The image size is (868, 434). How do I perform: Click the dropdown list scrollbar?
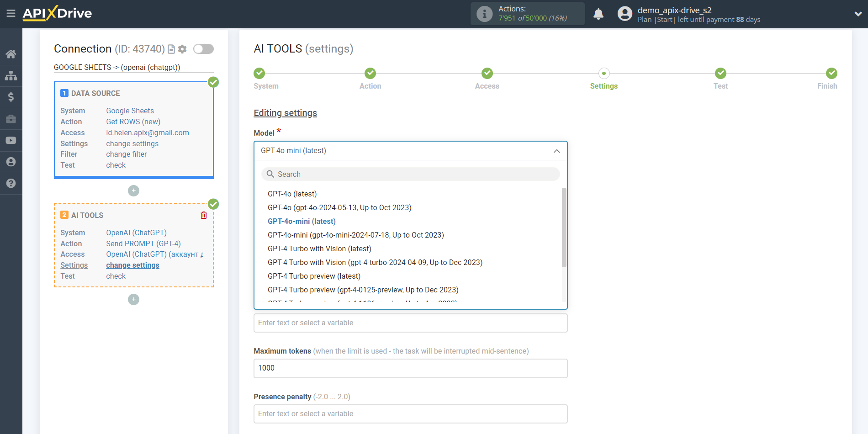[x=564, y=227]
